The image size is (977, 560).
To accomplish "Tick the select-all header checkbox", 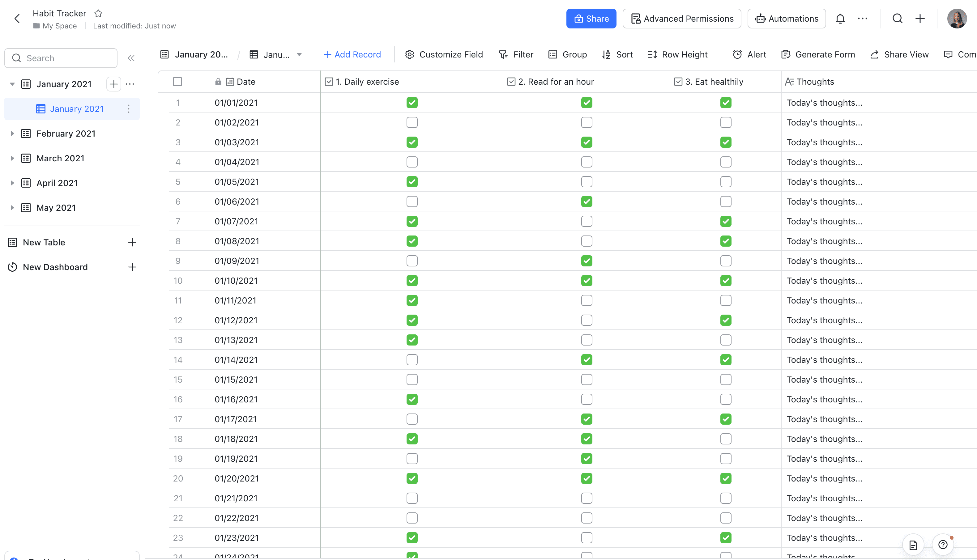I will [x=177, y=82].
